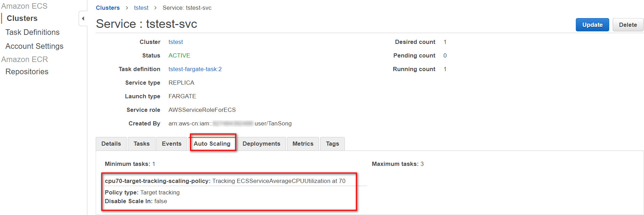644x215 pixels.
Task: Click the ACTIVE status text
Action: (179, 55)
